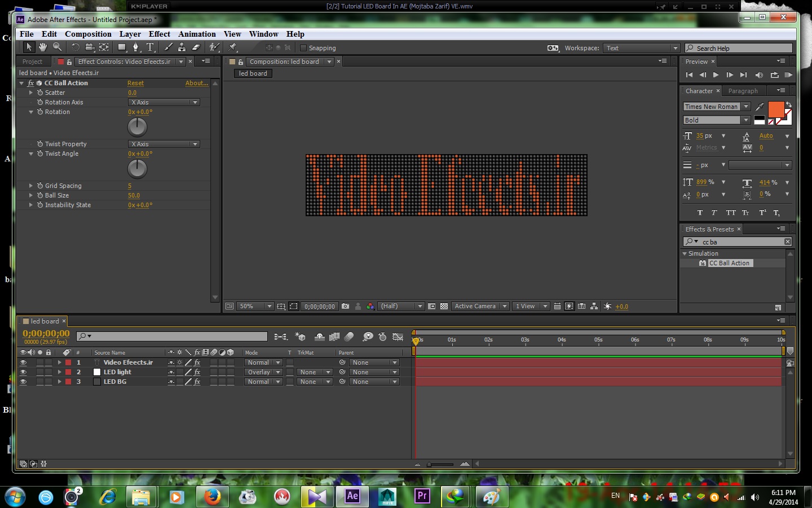This screenshot has height=508, width=812.
Task: Mute audio in Preview panel
Action: coord(759,75)
